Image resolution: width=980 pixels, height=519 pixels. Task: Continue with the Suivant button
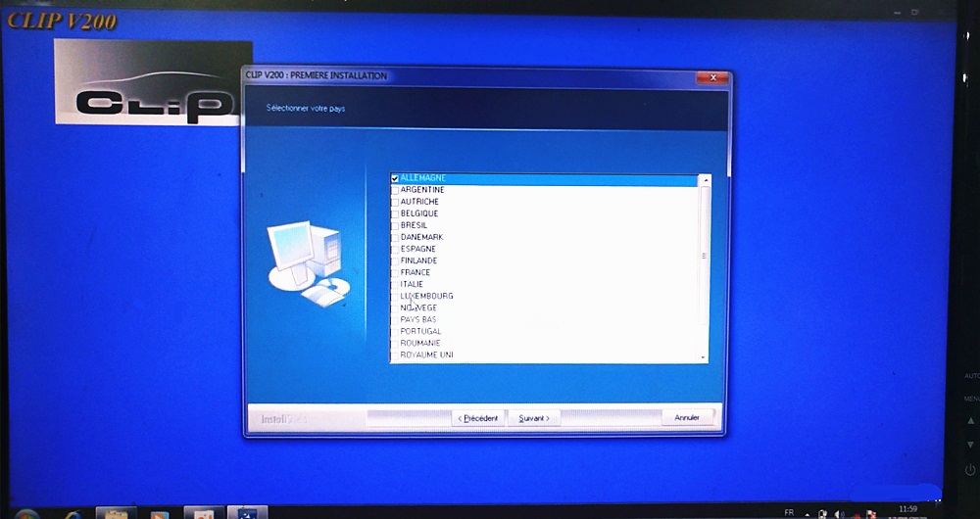534,418
